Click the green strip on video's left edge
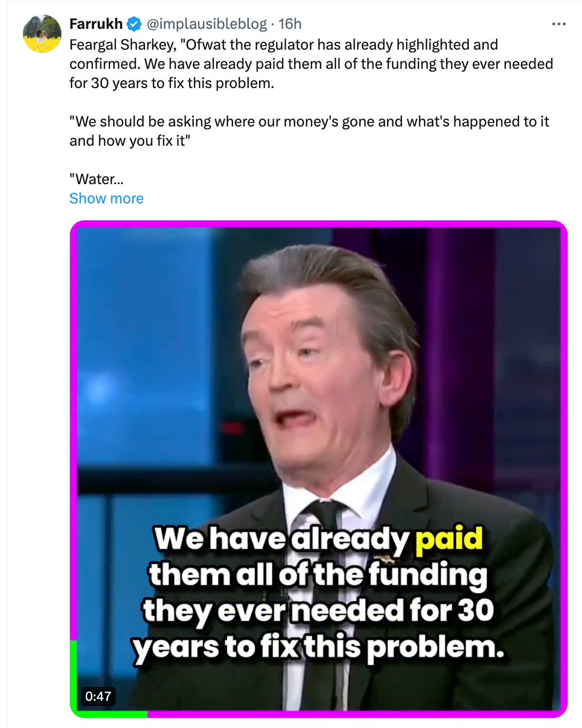 tap(74, 675)
